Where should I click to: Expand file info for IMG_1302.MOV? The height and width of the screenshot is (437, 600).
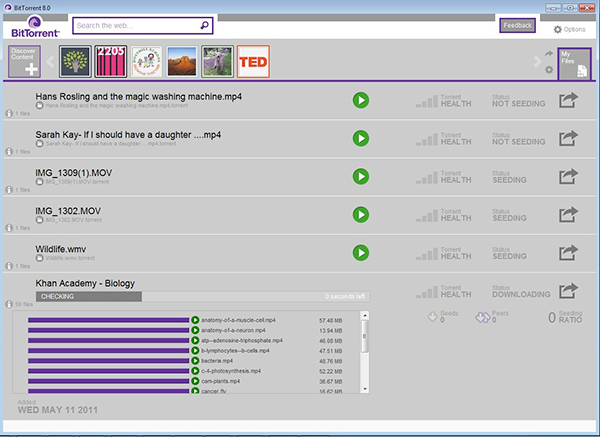coord(9,228)
